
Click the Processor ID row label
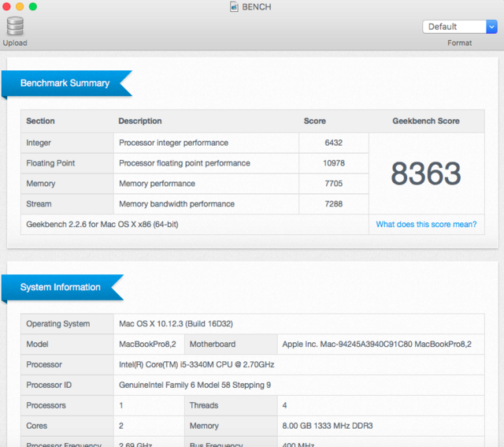click(x=49, y=385)
